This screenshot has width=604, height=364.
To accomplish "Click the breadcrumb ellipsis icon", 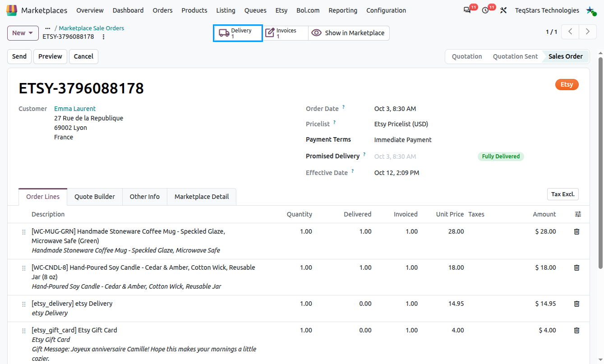I will coord(48,28).
